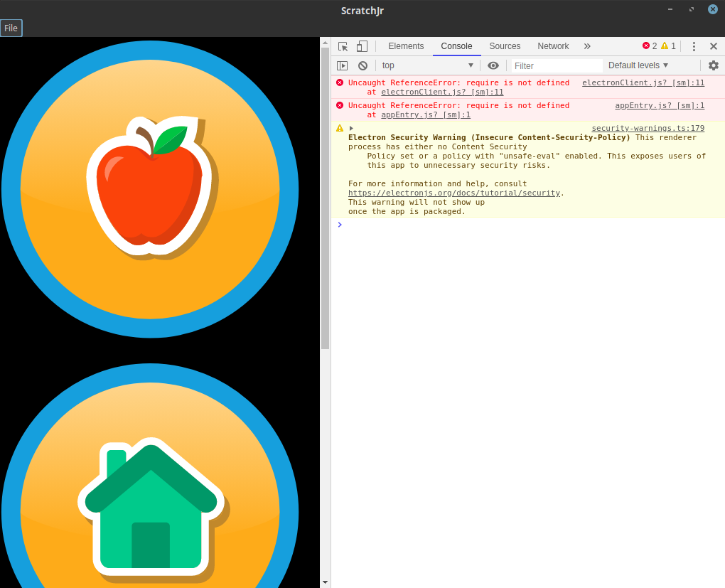The height and width of the screenshot is (588, 725).
Task: Click the eye icon to create live expression
Action: pyautogui.click(x=493, y=65)
